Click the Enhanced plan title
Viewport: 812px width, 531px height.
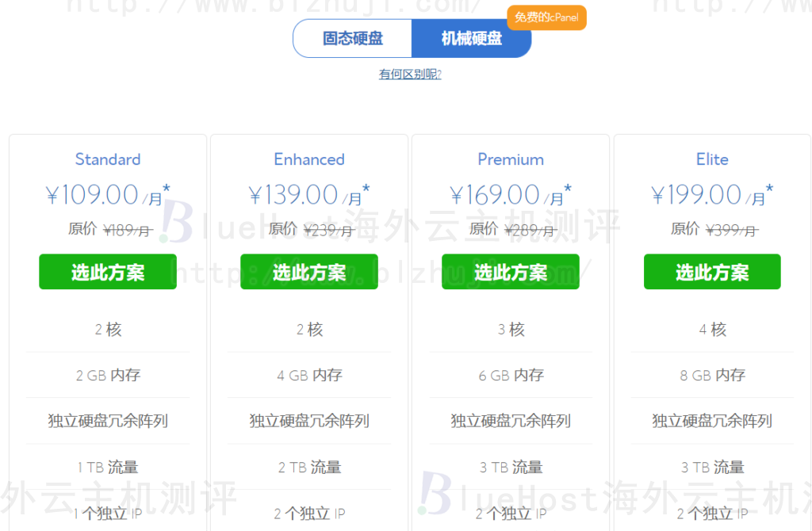click(309, 159)
